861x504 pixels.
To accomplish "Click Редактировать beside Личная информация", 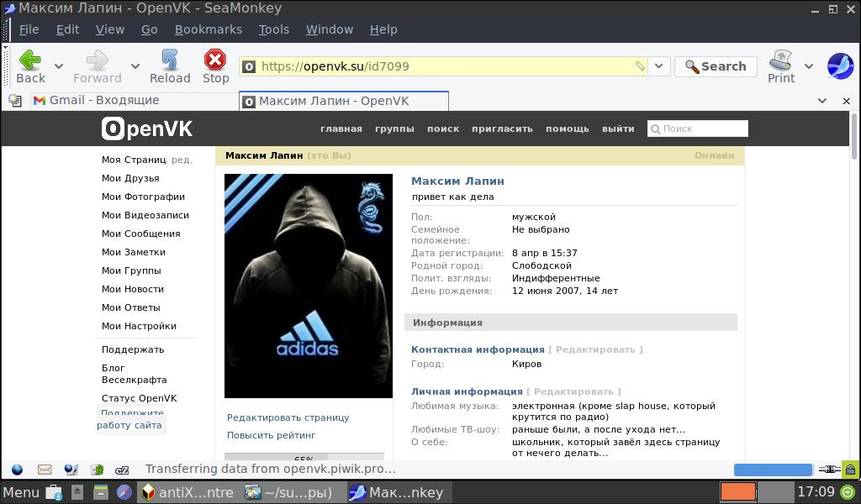I will [573, 392].
